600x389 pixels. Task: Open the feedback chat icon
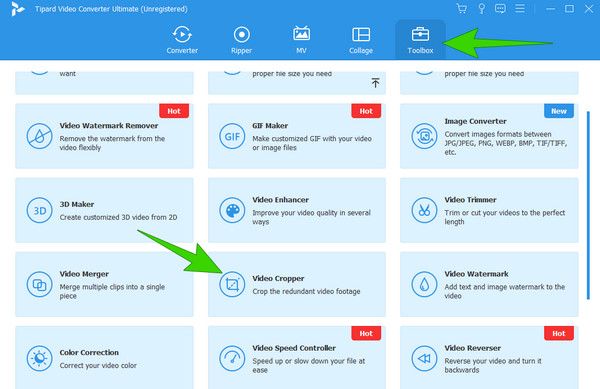click(500, 8)
